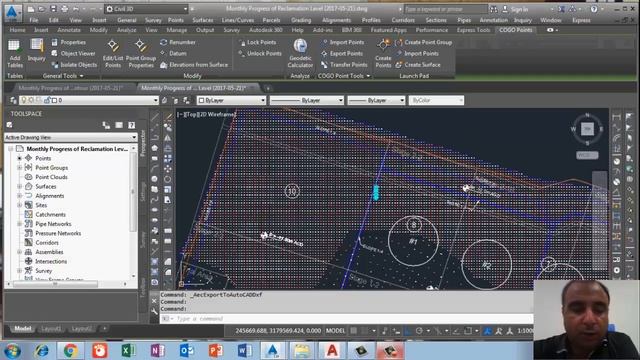Image resolution: width=640 pixels, height=360 pixels.
Task: Open the Alignments menu
Action: (336, 20)
